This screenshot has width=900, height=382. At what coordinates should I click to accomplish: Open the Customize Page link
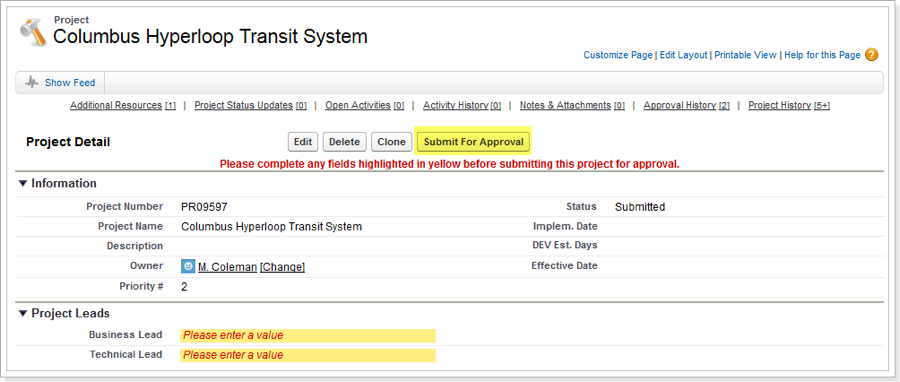click(618, 55)
